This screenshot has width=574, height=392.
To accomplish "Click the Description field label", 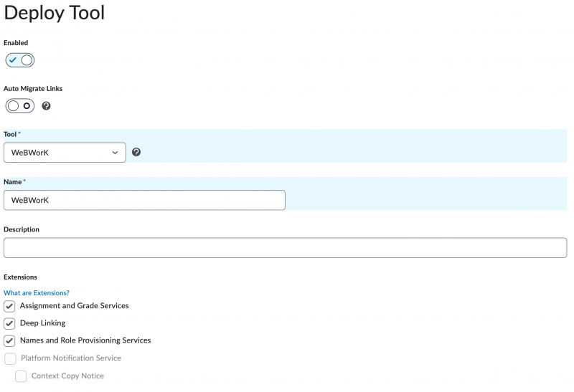I will 22,229.
